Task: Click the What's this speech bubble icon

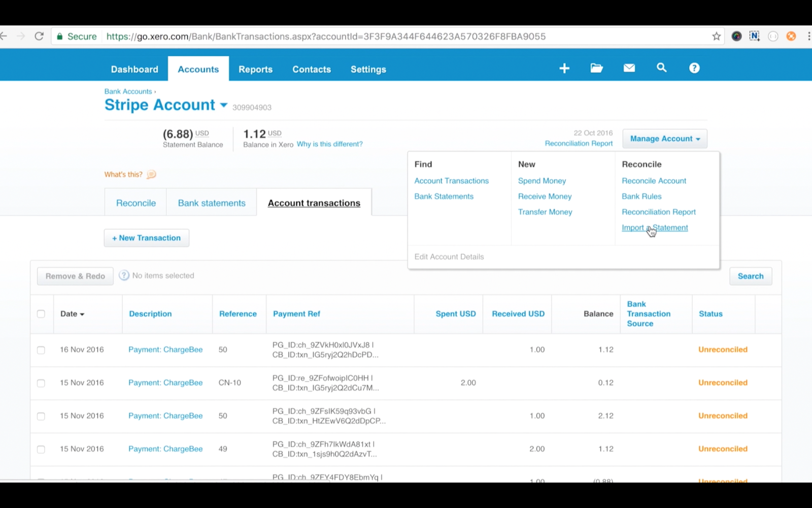Action: [151, 175]
